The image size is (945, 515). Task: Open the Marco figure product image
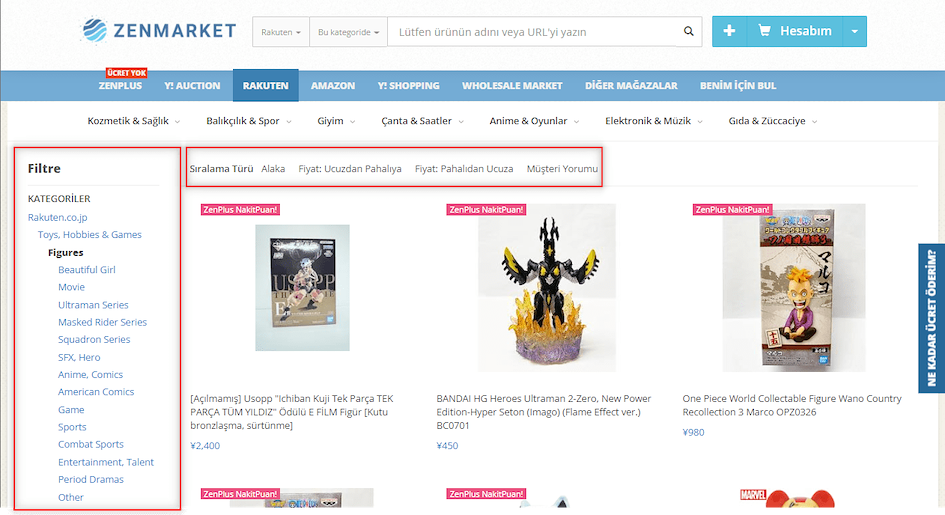click(x=794, y=288)
